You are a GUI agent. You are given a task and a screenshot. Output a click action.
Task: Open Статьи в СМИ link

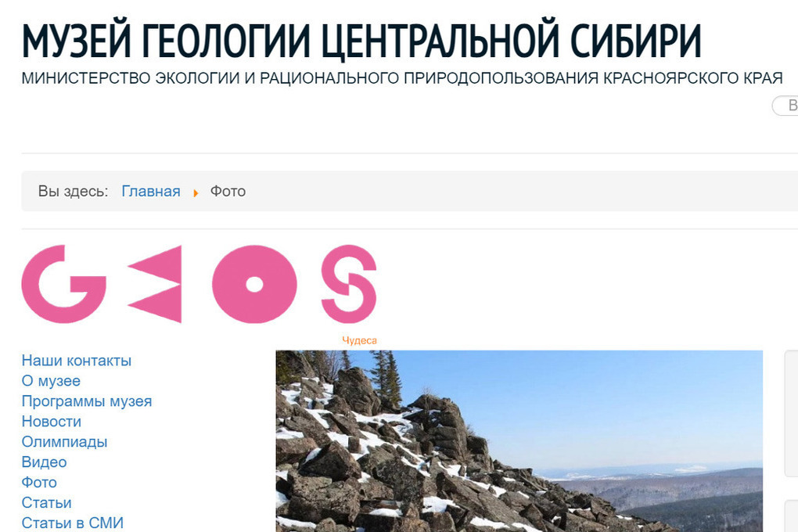(x=72, y=523)
